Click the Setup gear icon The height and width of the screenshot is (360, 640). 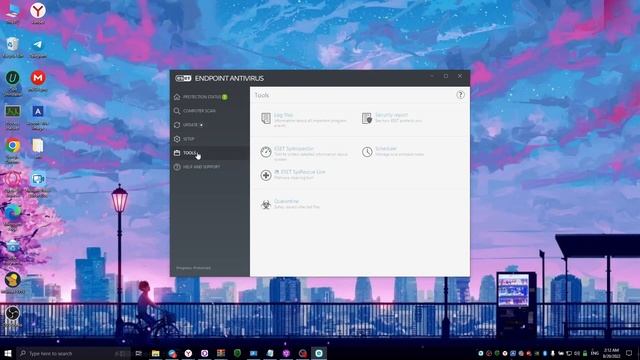(177, 139)
